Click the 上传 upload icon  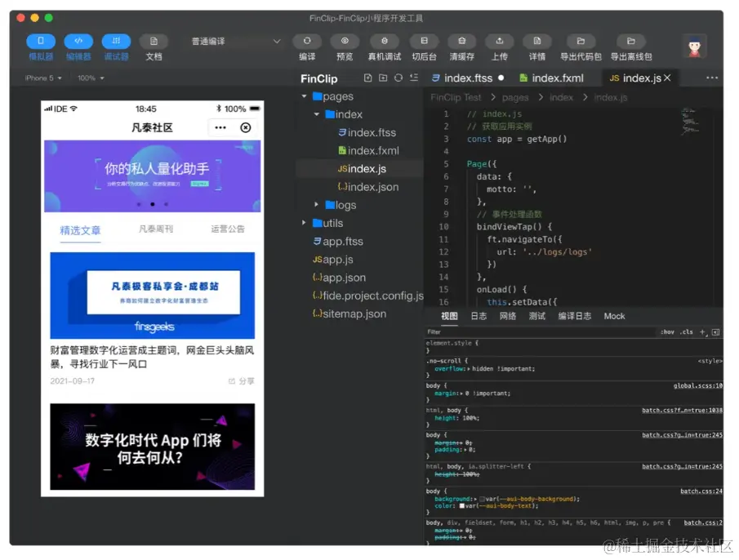[x=500, y=42]
